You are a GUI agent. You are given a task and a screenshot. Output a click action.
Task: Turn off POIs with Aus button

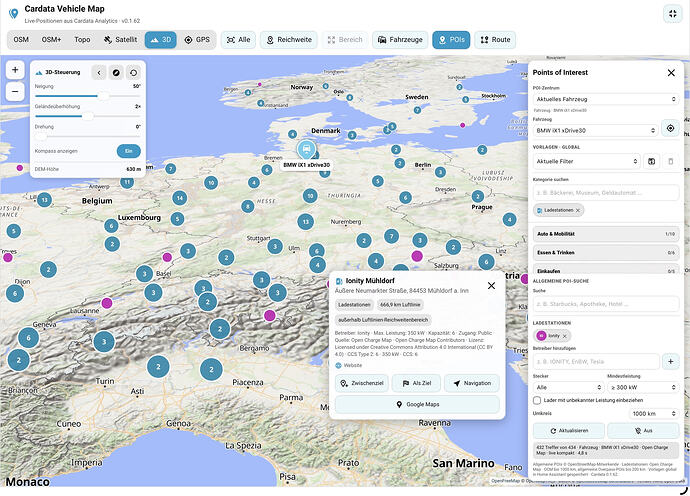click(x=643, y=430)
